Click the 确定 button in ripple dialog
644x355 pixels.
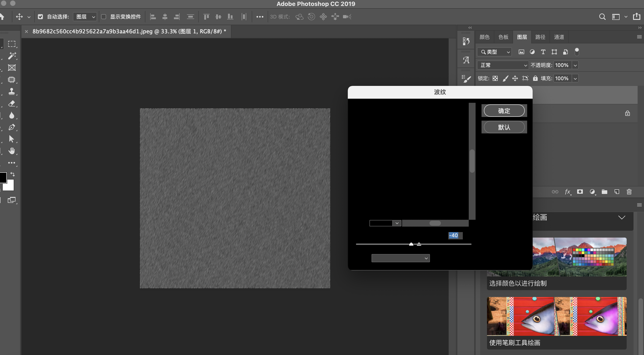click(504, 111)
